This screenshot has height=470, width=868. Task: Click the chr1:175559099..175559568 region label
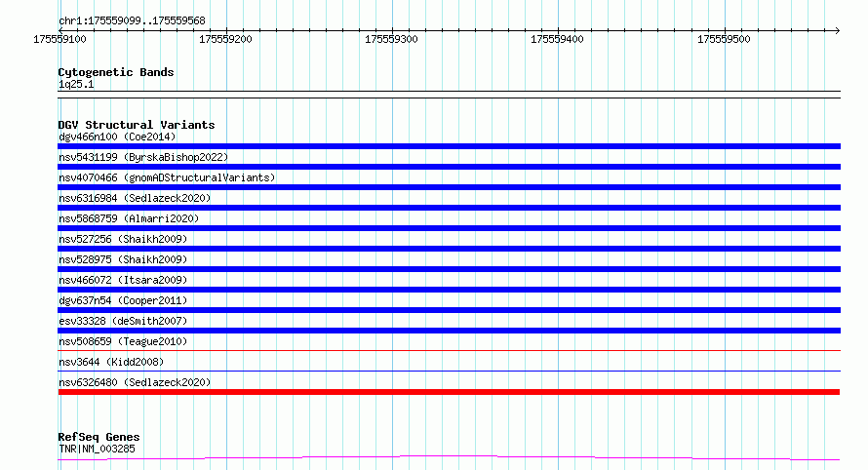tap(132, 21)
